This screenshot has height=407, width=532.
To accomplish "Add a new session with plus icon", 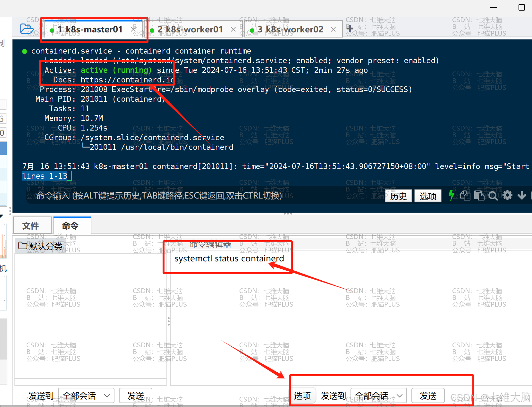I will [350, 29].
